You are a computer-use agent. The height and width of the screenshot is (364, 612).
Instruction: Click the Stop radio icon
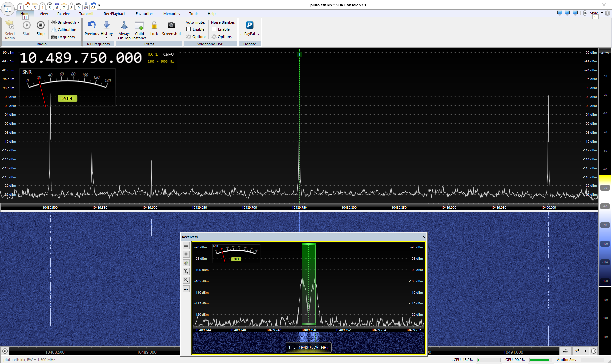(x=40, y=26)
